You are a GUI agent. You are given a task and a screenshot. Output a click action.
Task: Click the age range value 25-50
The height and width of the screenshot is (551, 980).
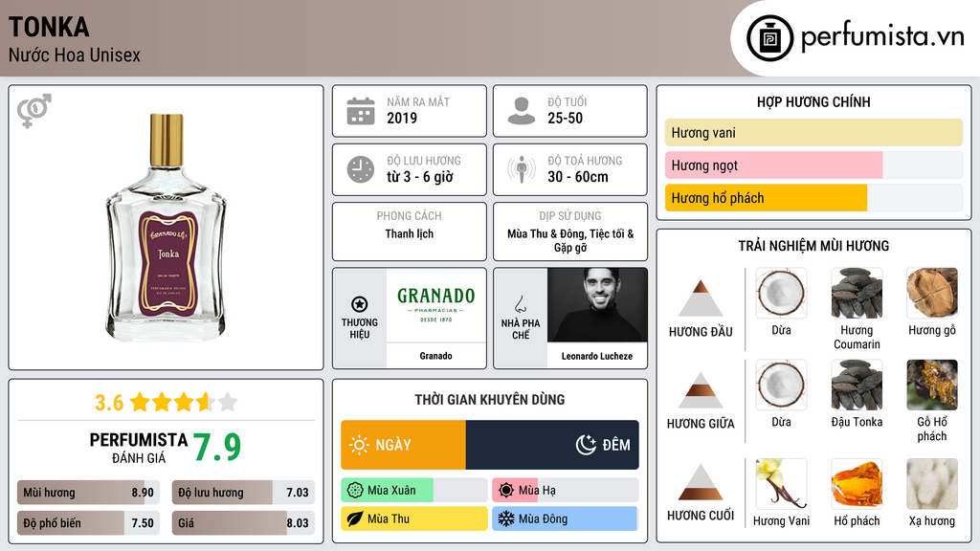(x=565, y=118)
